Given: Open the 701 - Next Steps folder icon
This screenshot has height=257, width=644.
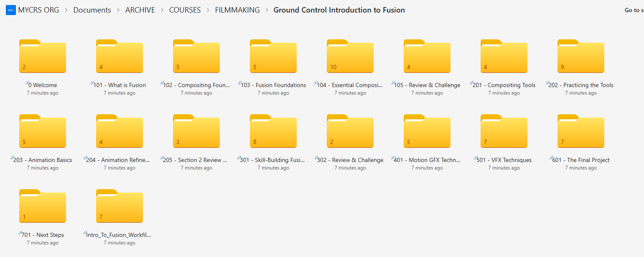Looking at the screenshot, I should click(43, 206).
